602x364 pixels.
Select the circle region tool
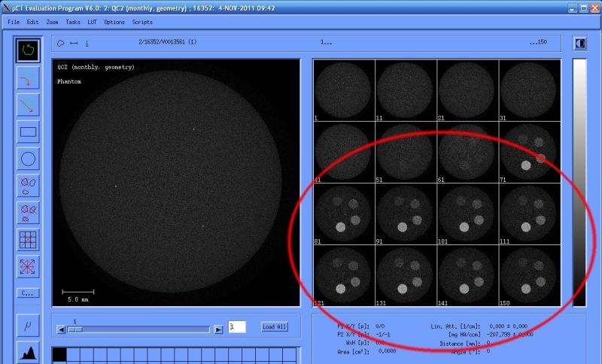(28, 159)
